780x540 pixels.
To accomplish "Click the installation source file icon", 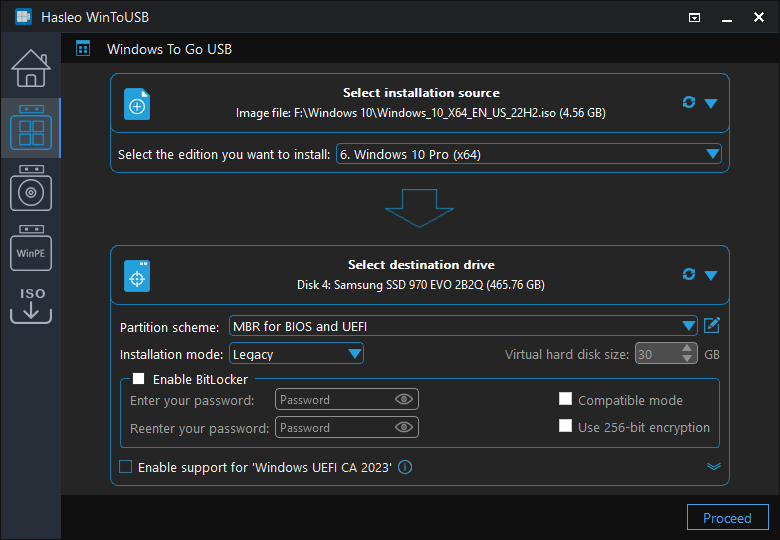I will point(137,104).
